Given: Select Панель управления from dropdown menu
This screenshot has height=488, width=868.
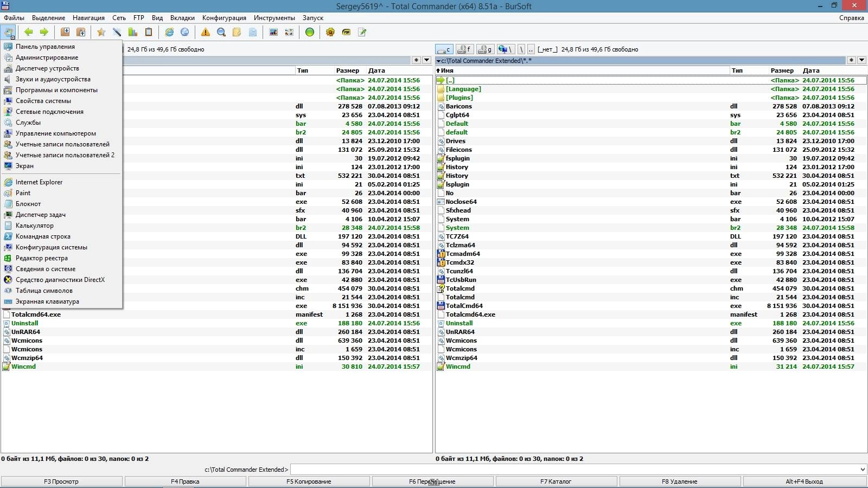Looking at the screenshot, I should [x=61, y=47].
